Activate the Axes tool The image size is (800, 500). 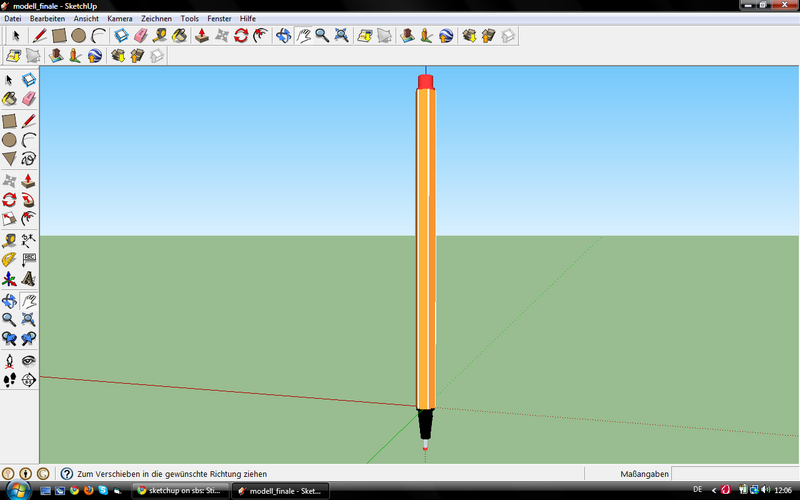[10, 278]
